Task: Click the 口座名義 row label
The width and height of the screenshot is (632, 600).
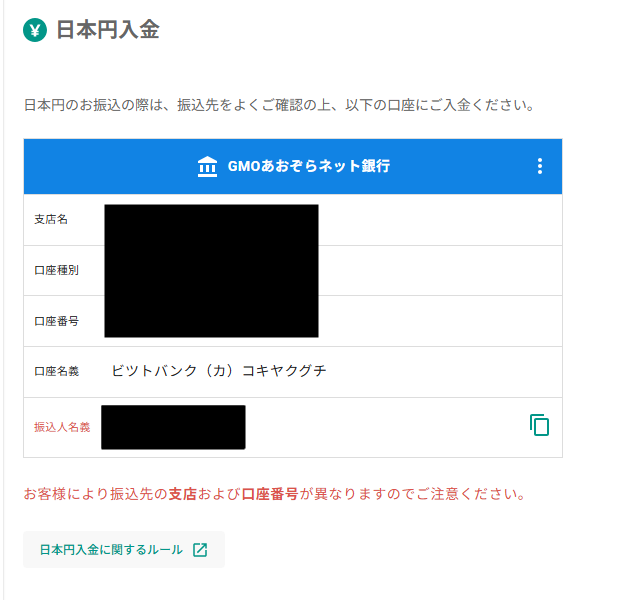Action: point(56,371)
